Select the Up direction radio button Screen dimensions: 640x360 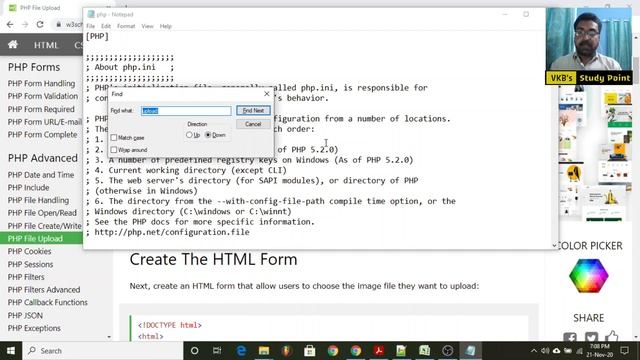pyautogui.click(x=189, y=135)
